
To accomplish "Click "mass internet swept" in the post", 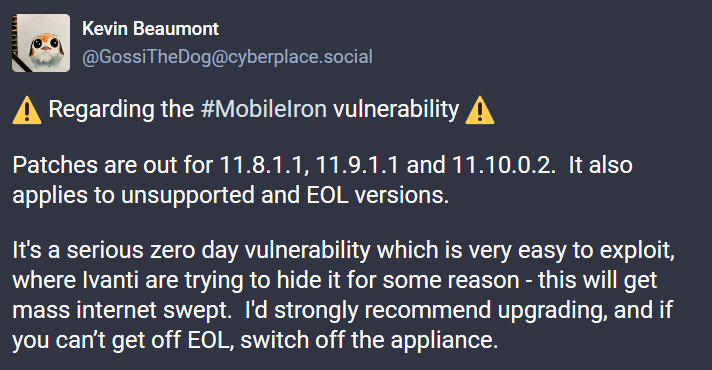I will (x=122, y=310).
